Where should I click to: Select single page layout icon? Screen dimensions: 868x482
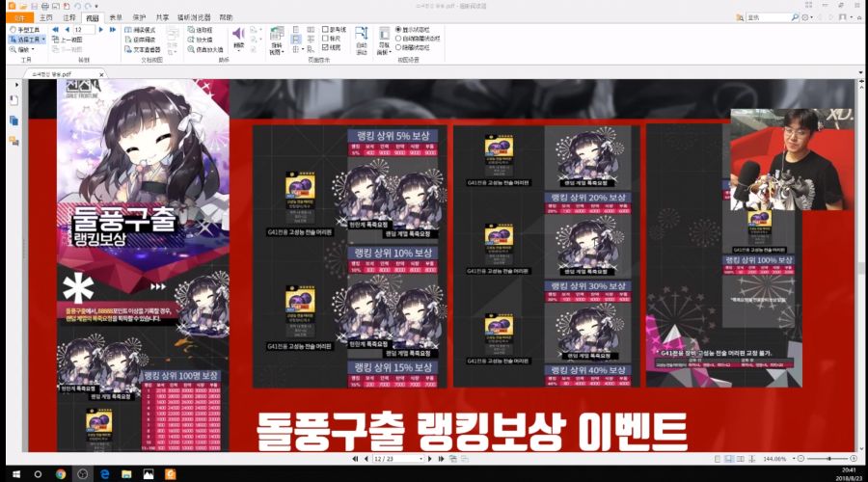(x=296, y=29)
